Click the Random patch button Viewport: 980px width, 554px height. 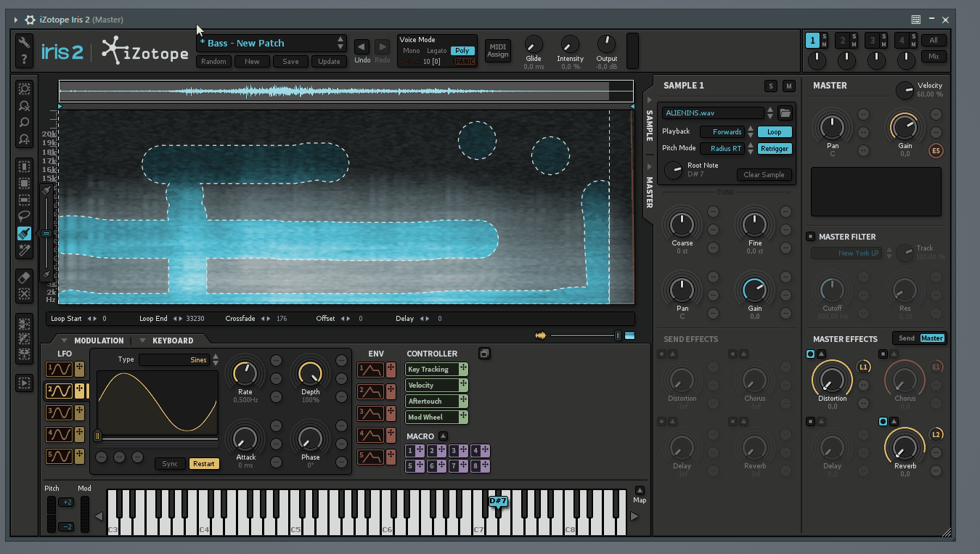213,62
